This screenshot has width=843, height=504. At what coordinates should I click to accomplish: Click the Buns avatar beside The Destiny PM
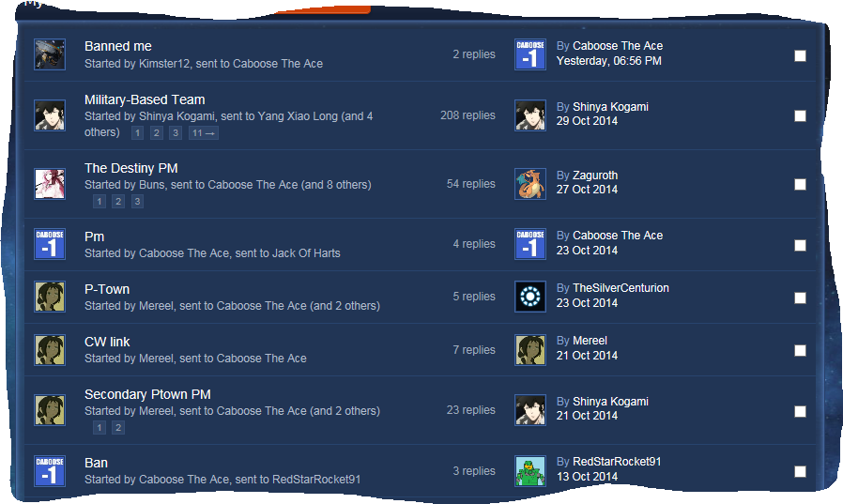(x=50, y=184)
